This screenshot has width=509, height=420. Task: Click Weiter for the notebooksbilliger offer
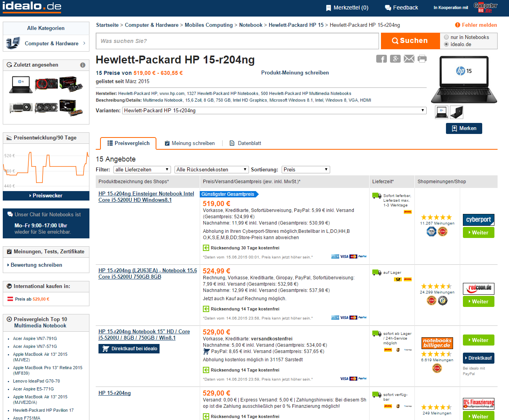tap(478, 340)
